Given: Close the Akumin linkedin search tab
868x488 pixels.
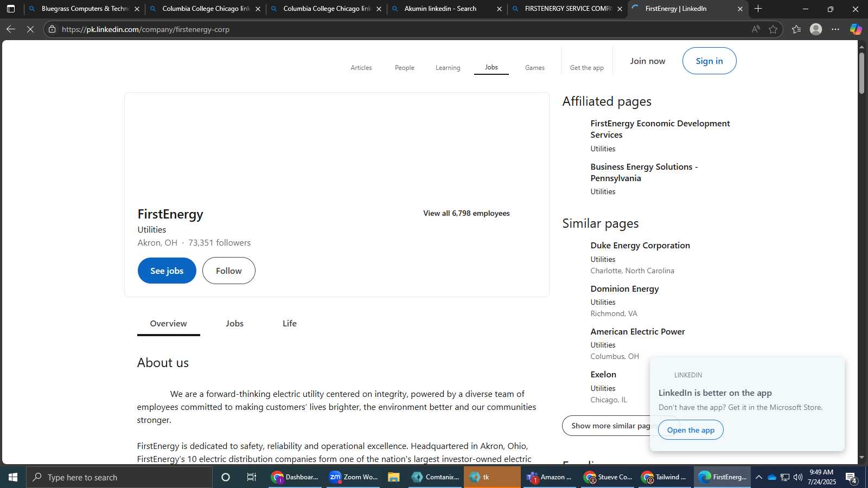Looking at the screenshot, I should click(x=499, y=9).
